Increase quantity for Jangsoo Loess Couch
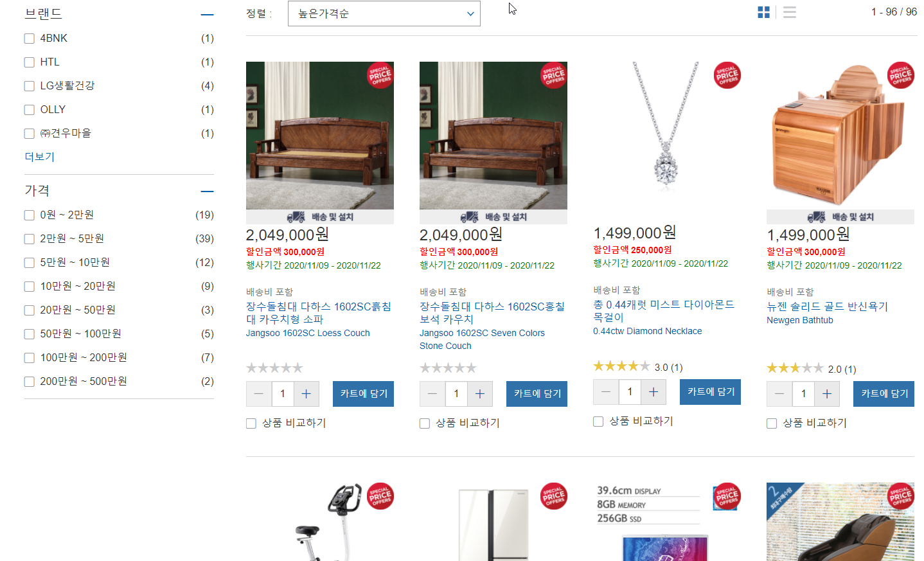 (307, 394)
